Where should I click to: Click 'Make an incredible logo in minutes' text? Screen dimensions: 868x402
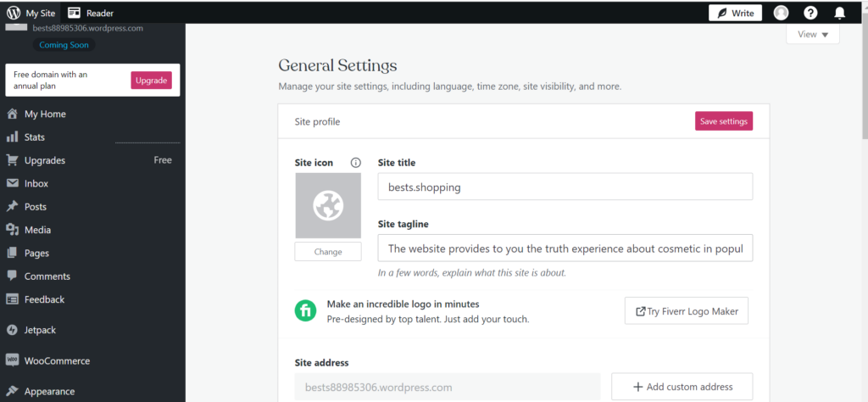pyautogui.click(x=403, y=304)
